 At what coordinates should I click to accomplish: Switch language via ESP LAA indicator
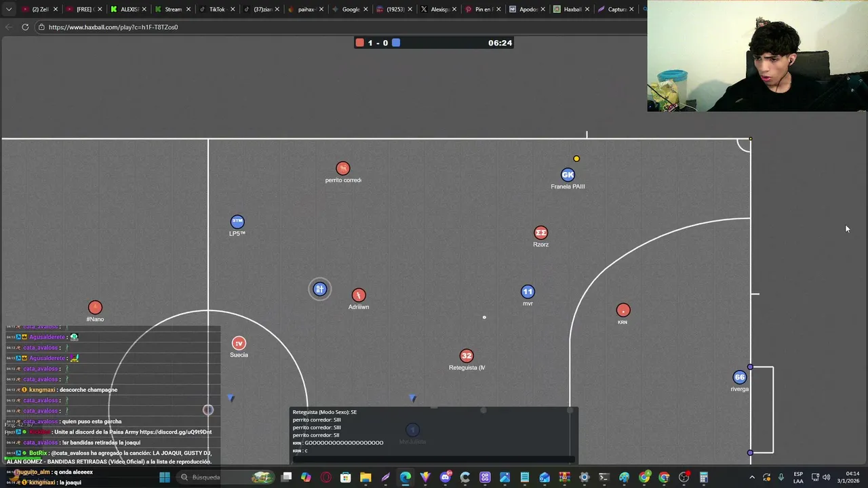[798, 477]
